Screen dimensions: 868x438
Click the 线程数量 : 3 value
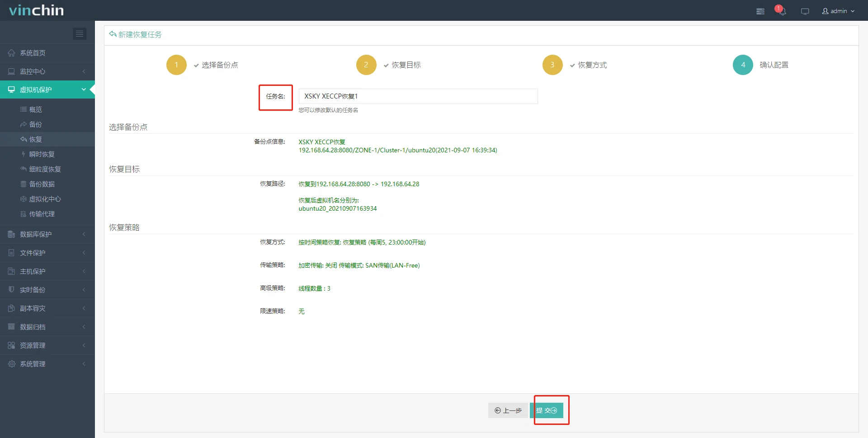315,288
